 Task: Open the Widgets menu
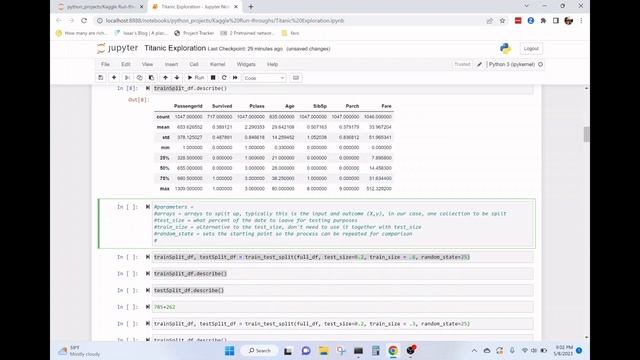[x=246, y=64]
